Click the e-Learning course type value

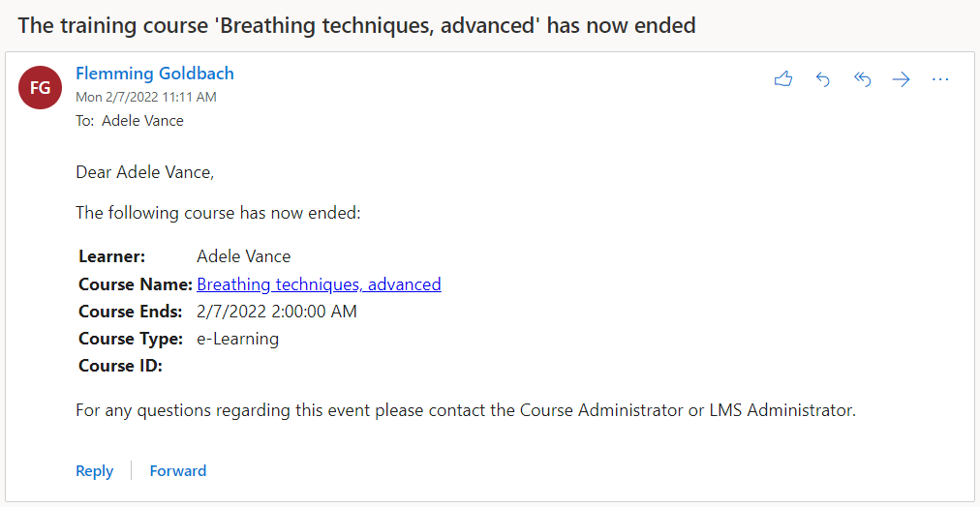click(237, 339)
